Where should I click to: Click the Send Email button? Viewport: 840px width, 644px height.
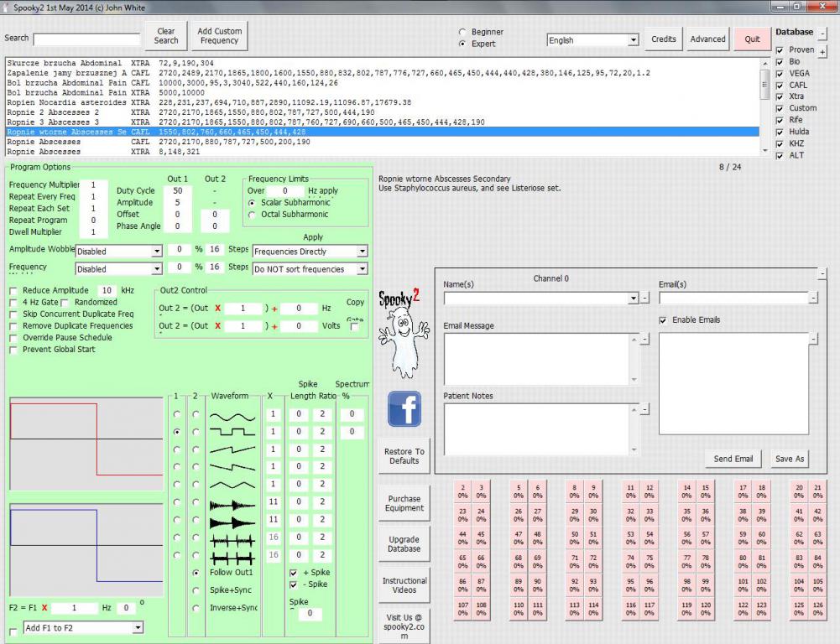(733, 459)
